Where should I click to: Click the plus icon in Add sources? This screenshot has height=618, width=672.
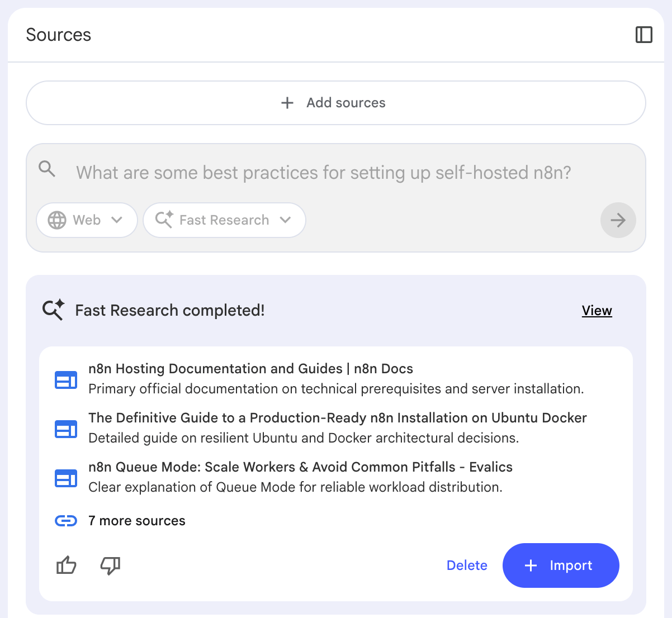click(287, 103)
